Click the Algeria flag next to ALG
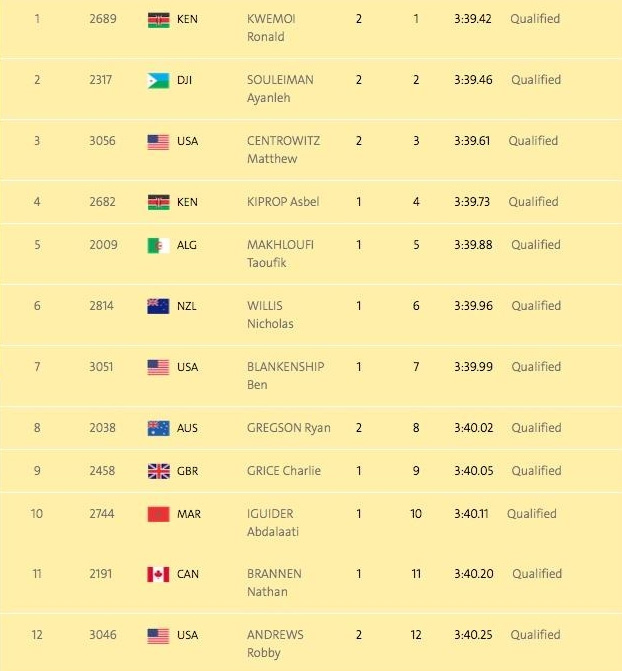 (158, 245)
